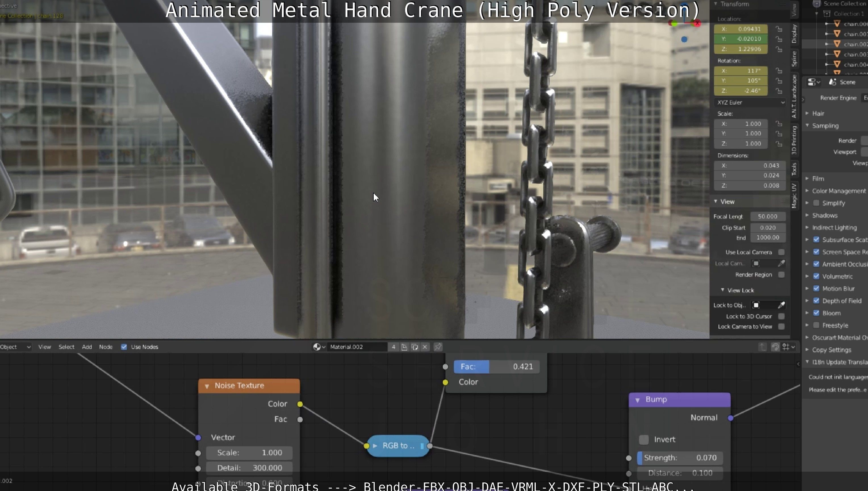Click the Collection 1 box icon
Screen dimensions: 868x491
(827, 13)
